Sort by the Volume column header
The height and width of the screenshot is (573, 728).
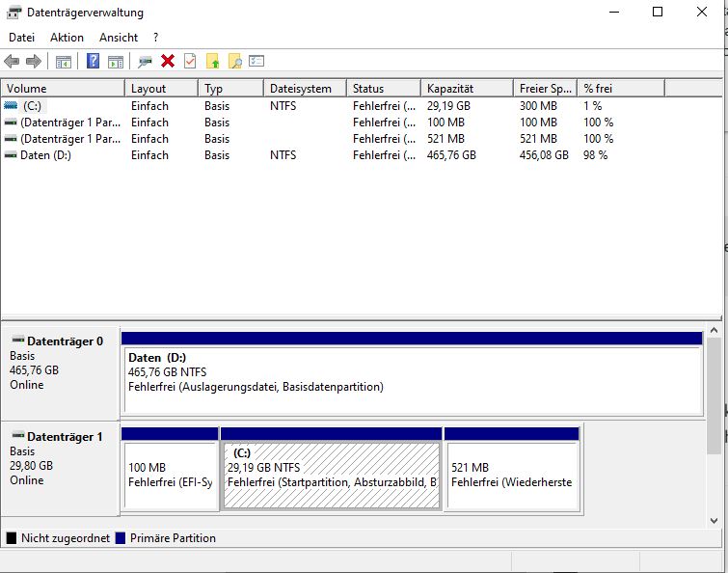[x=63, y=88]
